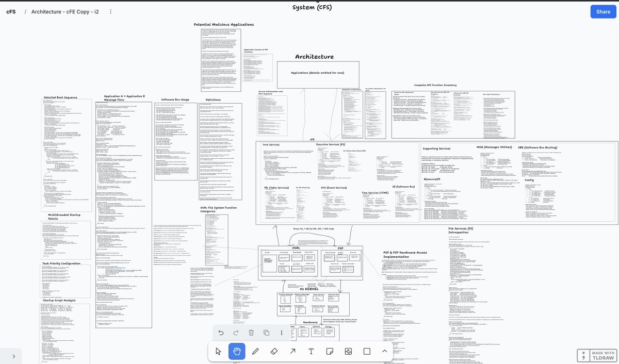Click the Definitions heading

(213, 100)
